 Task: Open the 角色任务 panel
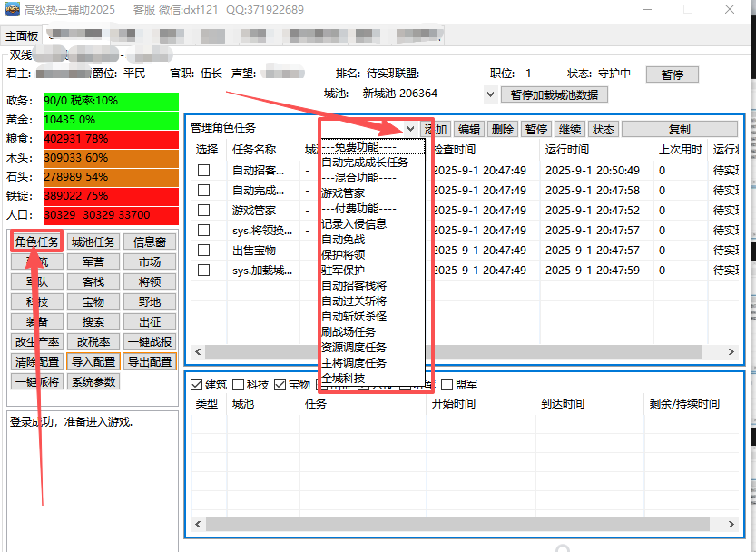pos(37,241)
